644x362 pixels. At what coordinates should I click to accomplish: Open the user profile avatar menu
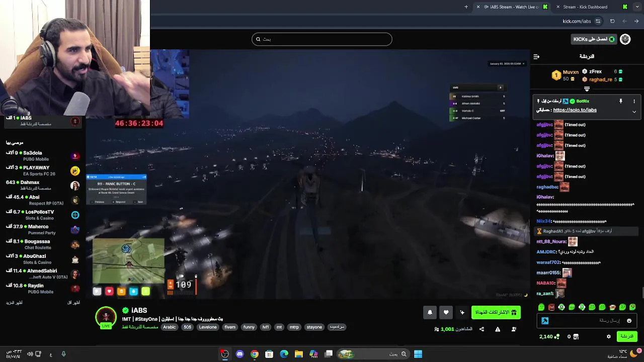[x=625, y=39]
